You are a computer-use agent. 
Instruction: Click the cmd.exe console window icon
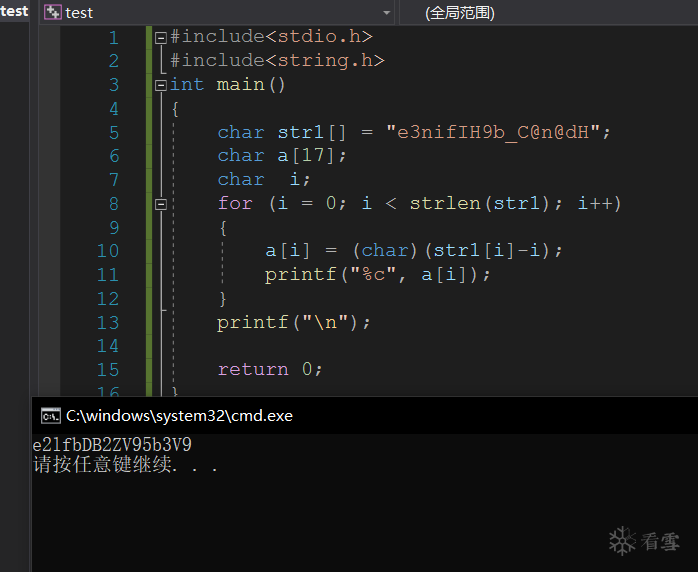pos(49,416)
